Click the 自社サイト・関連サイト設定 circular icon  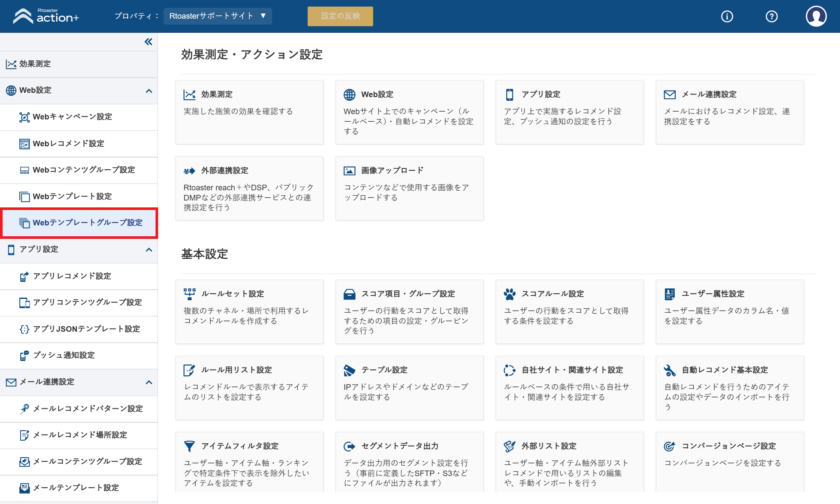(510, 370)
